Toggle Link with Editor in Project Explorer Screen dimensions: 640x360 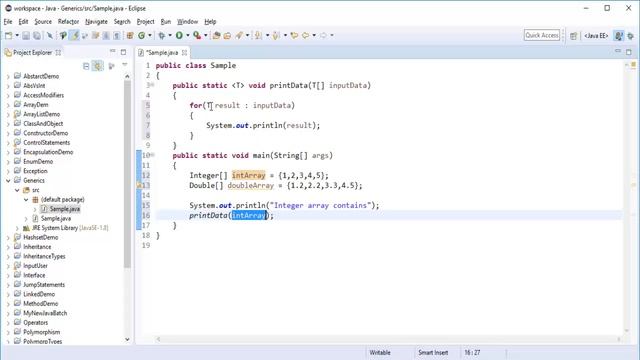tap(98, 66)
